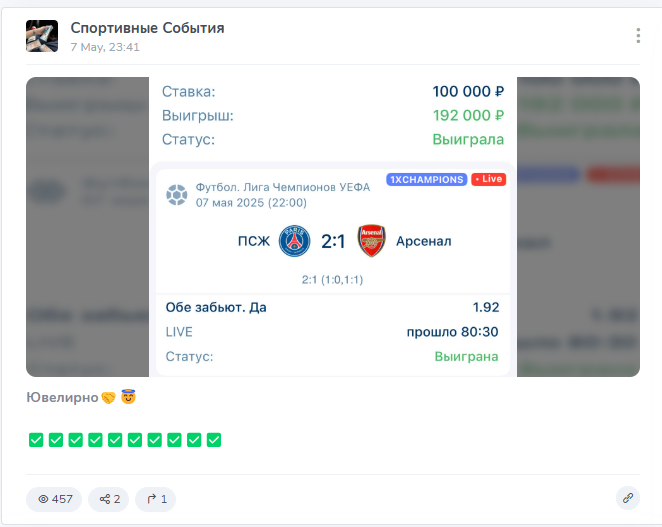
Task: Click the 1XCHAMPIONS badge
Action: tap(427, 179)
